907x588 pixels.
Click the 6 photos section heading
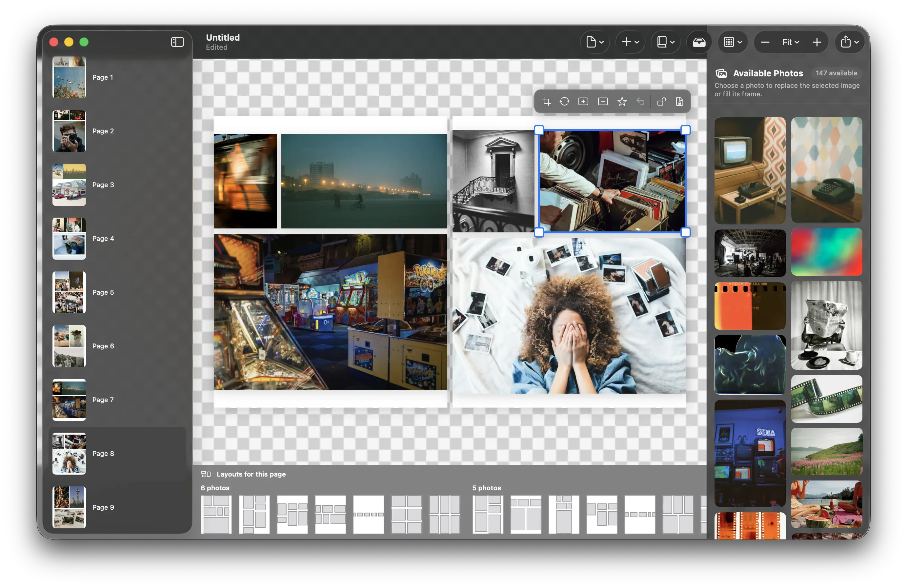click(215, 487)
